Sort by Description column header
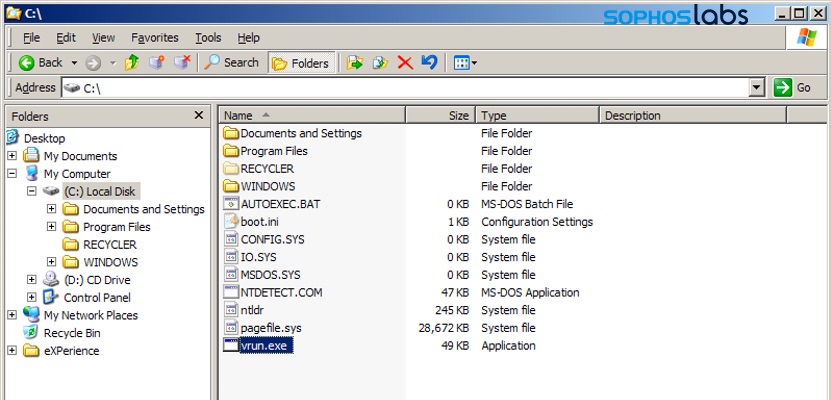The image size is (831, 400). pos(693,115)
